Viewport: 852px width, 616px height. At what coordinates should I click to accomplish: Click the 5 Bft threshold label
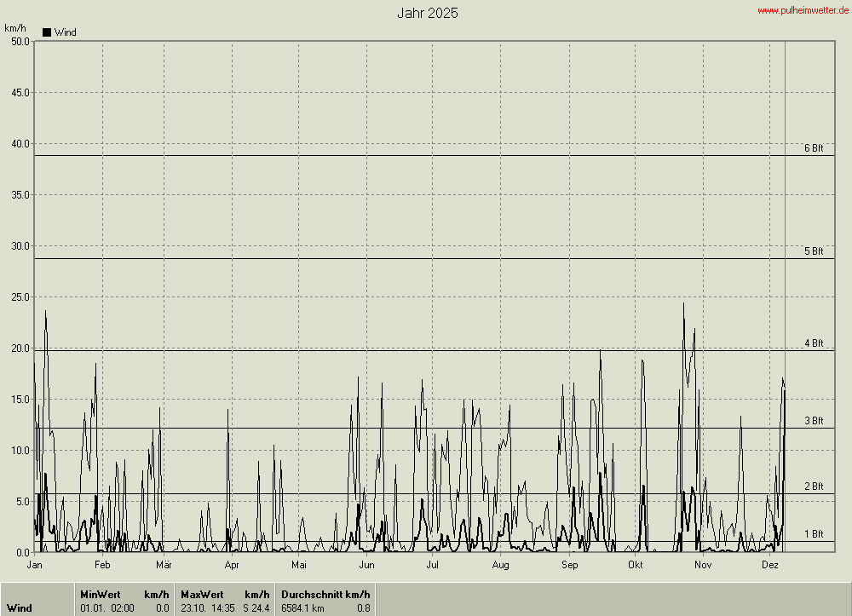(x=814, y=251)
